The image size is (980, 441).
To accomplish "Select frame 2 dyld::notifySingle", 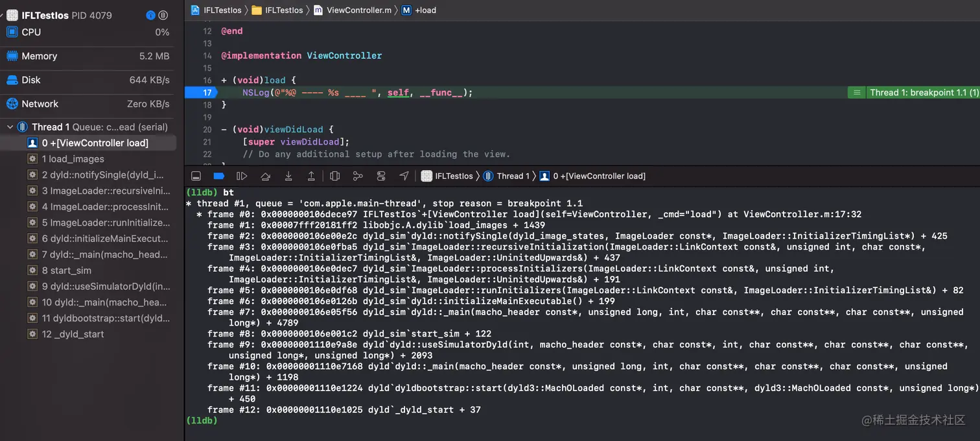I will [x=88, y=174].
